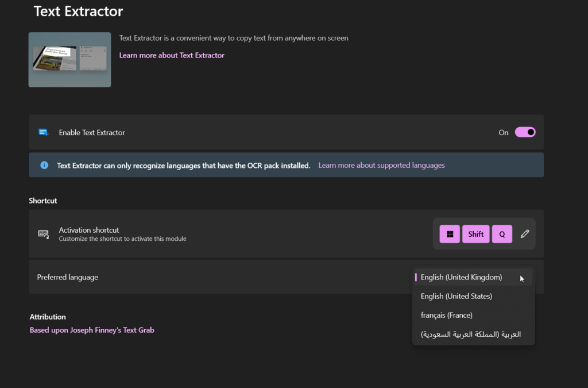This screenshot has height=388, width=588.
Task: Pick français (France) as preferred language
Action: point(473,315)
